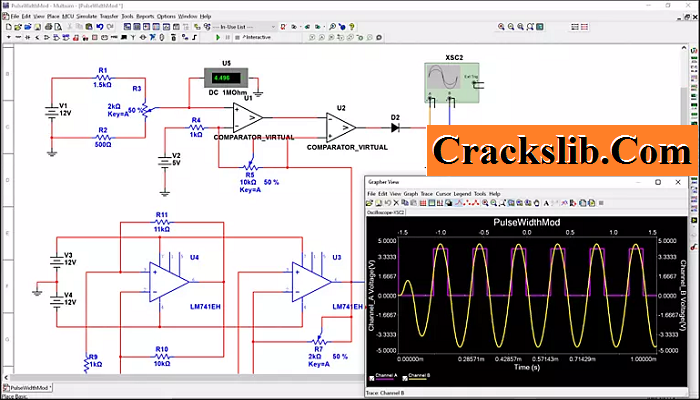The image size is (700, 400).
Task: Click the U5 multimeter display
Action: pyautogui.click(x=226, y=78)
